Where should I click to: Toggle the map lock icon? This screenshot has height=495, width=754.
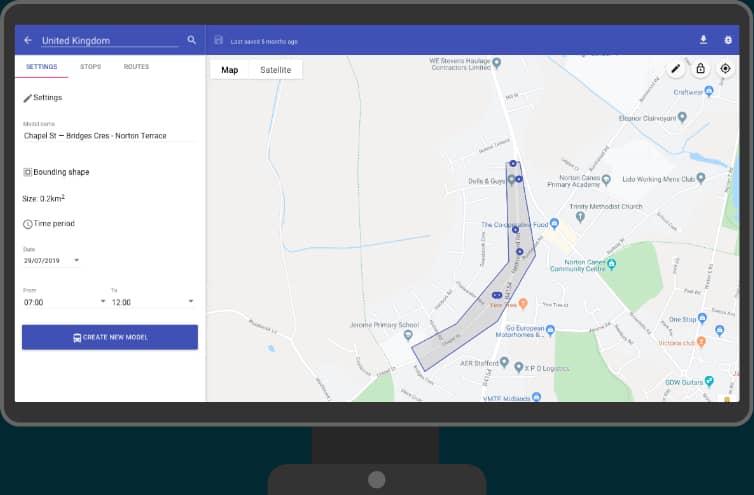click(x=700, y=69)
